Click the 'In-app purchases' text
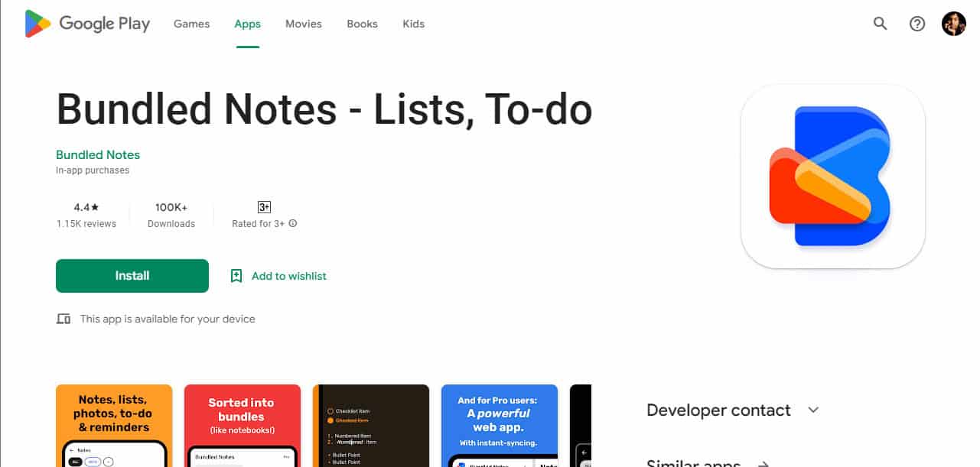980x467 pixels. (x=93, y=170)
